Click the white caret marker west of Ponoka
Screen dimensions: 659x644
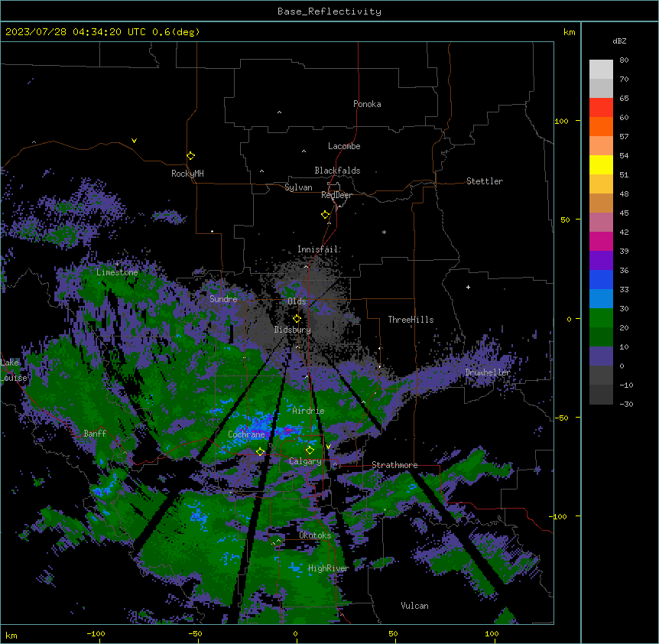(279, 112)
